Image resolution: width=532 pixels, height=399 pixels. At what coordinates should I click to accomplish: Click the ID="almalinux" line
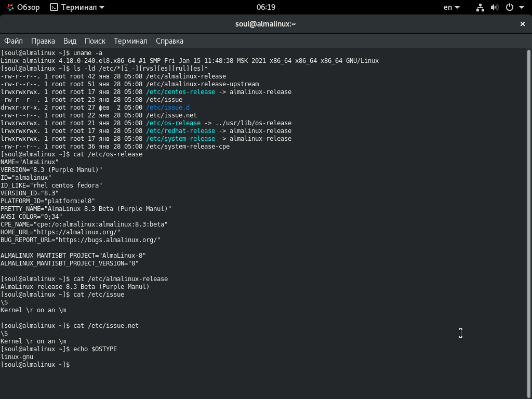coord(26,178)
